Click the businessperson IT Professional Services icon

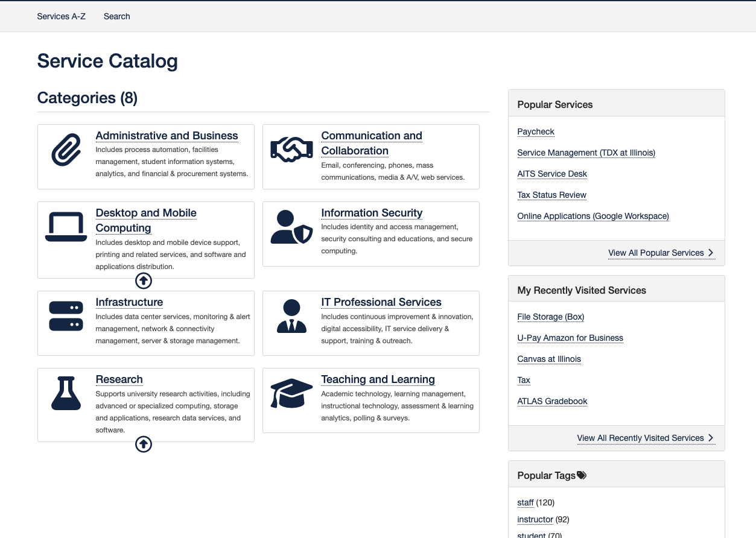pyautogui.click(x=291, y=316)
